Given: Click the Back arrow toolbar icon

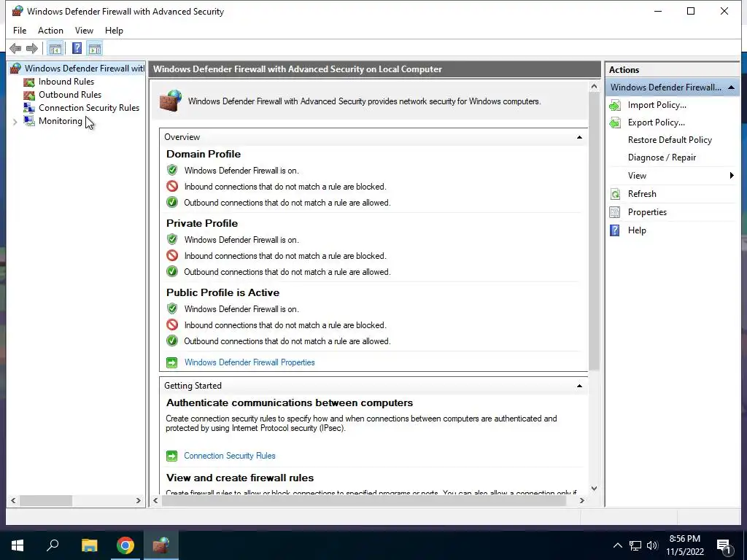Looking at the screenshot, I should click(x=15, y=48).
